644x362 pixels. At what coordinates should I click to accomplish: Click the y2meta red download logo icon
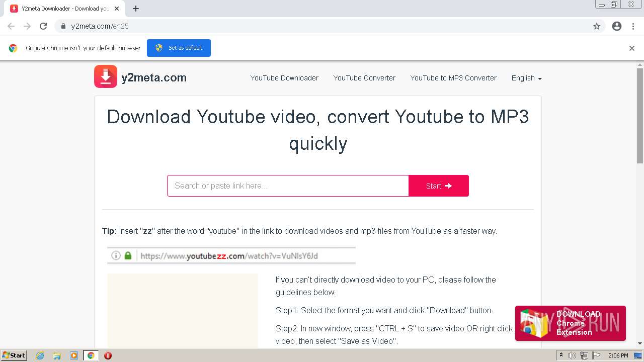point(106,76)
